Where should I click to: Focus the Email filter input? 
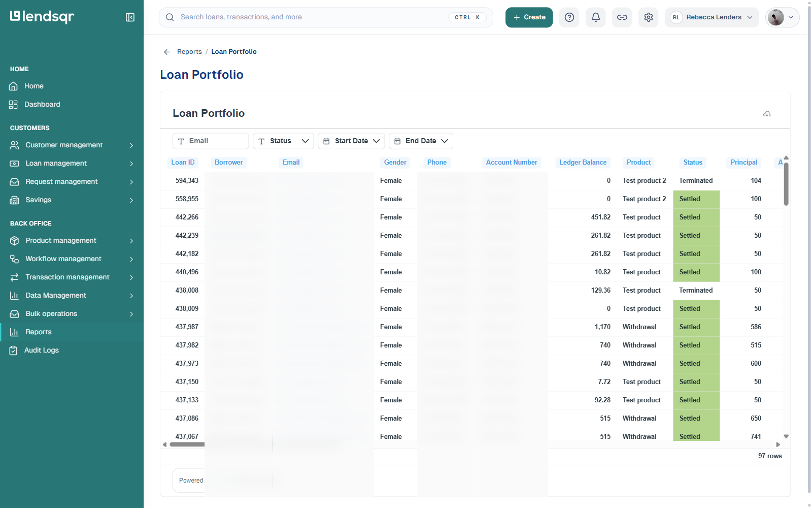[211, 141]
